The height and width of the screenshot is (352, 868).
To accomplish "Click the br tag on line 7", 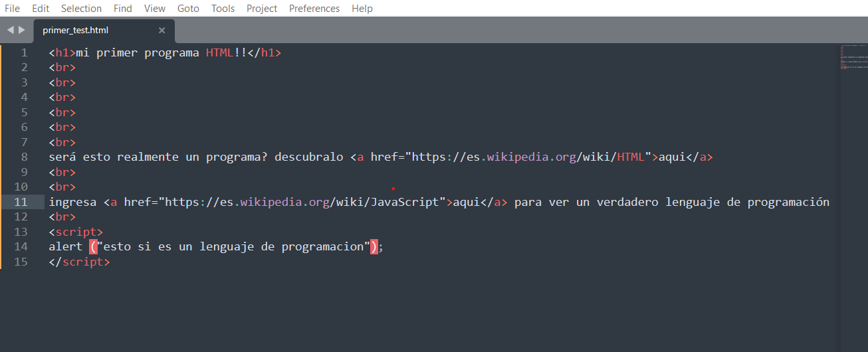I will click(62, 142).
